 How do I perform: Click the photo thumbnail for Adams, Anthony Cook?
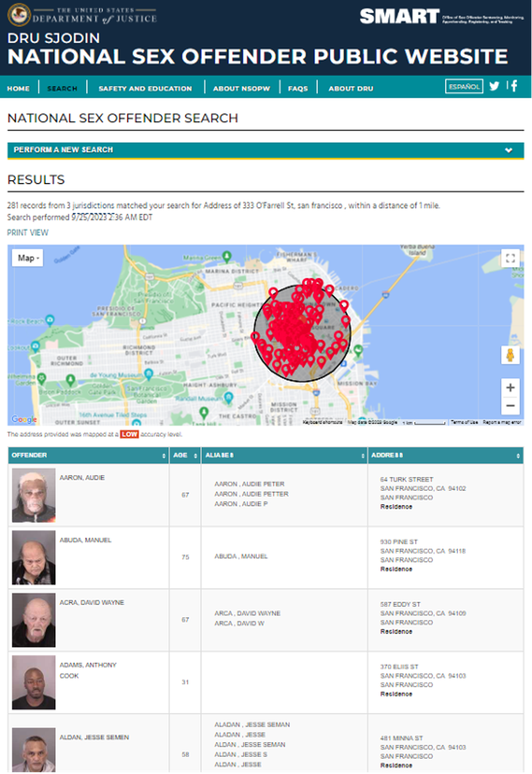33,683
